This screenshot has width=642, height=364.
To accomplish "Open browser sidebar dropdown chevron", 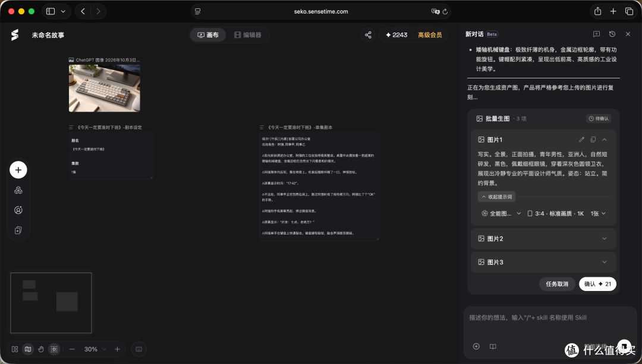I will point(63,11).
